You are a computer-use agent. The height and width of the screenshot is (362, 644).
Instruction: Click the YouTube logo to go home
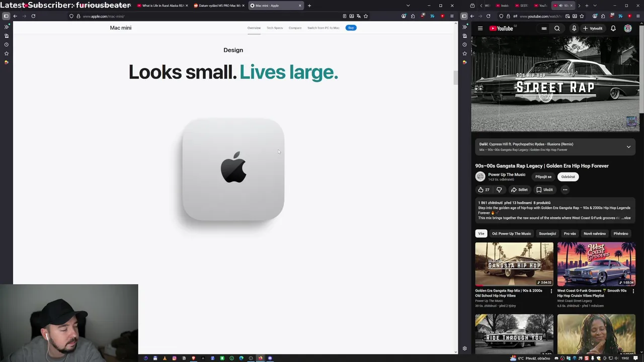[501, 29]
